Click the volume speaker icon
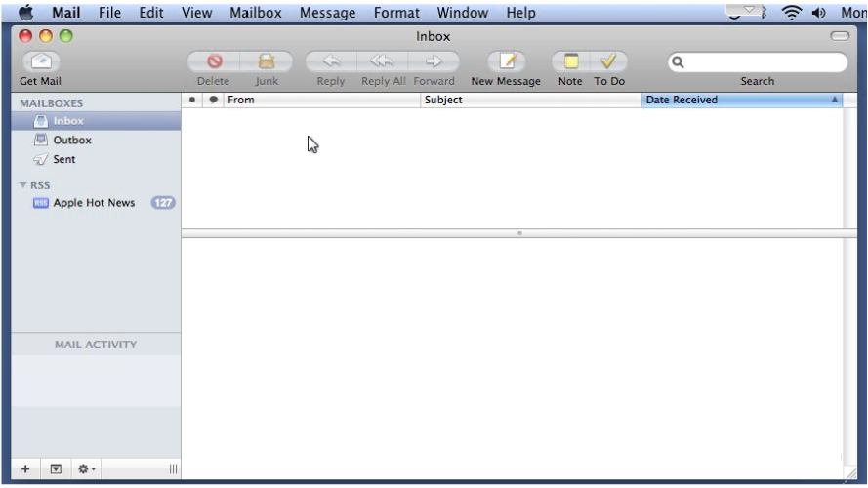 pos(819,12)
